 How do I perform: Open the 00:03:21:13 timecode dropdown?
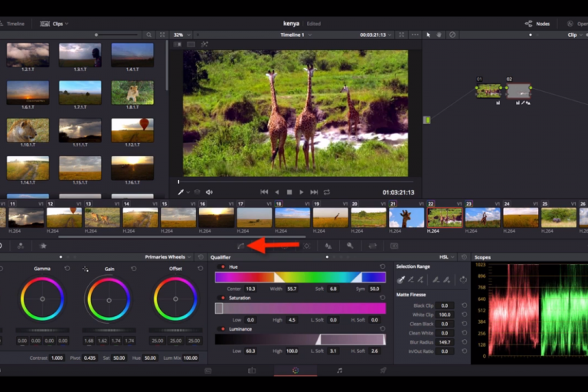tap(376, 34)
